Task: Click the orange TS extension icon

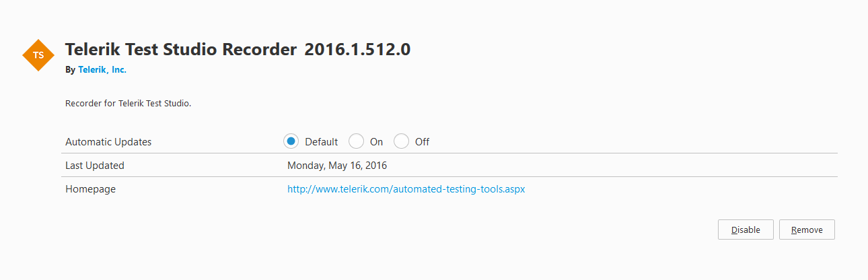Action: tap(38, 55)
